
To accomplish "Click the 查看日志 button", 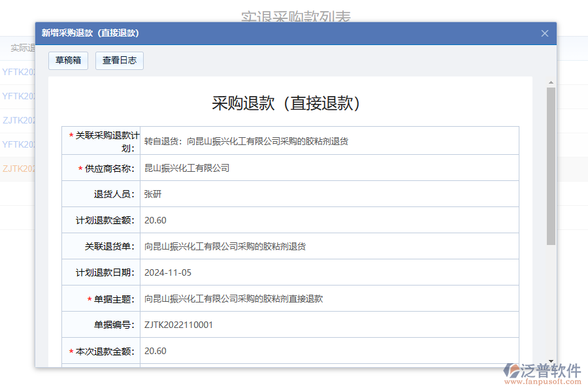I will coord(119,60).
